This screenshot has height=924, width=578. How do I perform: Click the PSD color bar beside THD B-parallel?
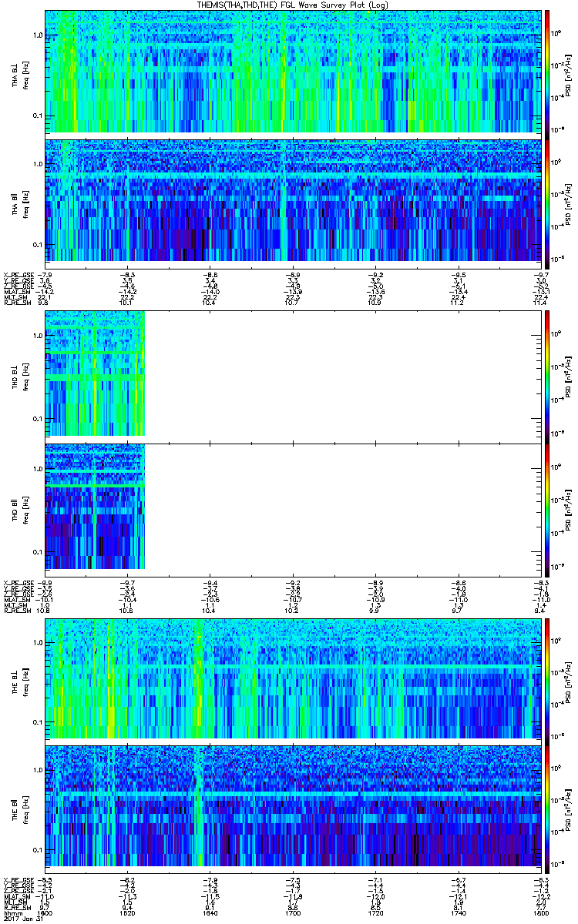tap(547, 510)
